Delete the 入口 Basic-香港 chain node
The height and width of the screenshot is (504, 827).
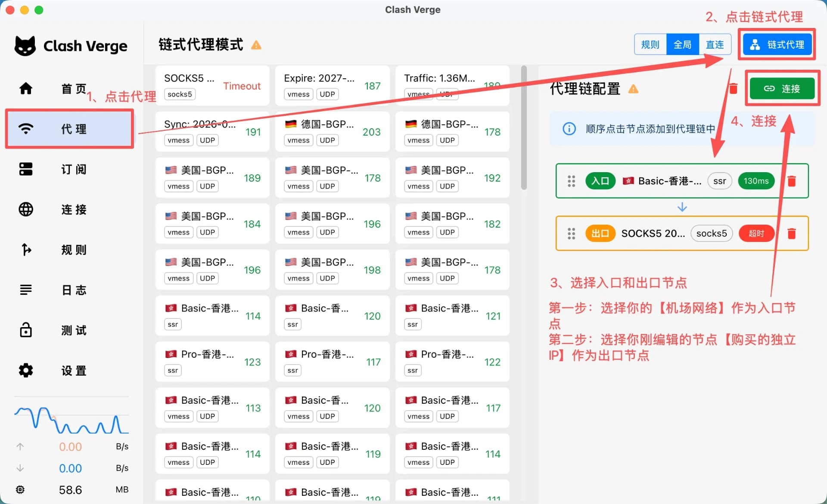[x=791, y=181]
